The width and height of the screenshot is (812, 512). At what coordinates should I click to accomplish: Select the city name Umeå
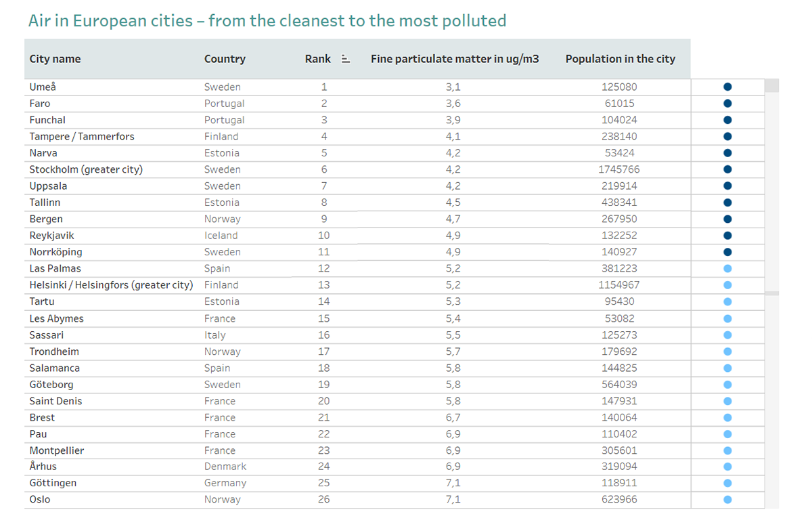click(x=43, y=87)
